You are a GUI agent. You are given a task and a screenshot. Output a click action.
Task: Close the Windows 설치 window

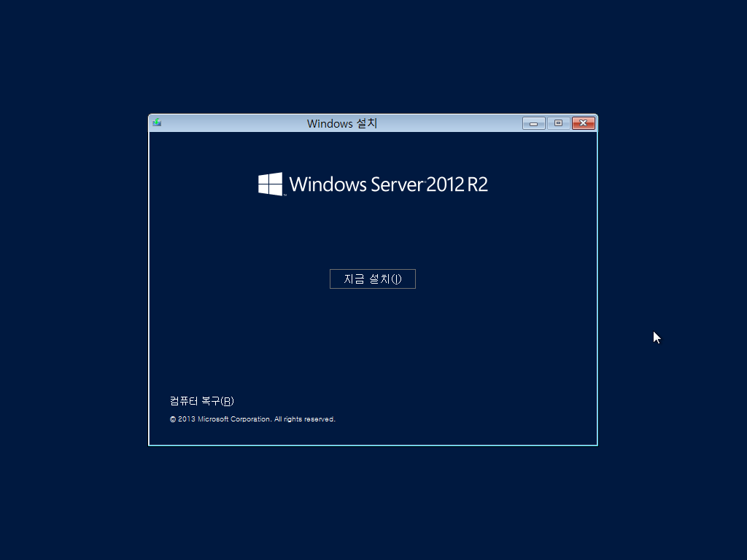point(583,123)
